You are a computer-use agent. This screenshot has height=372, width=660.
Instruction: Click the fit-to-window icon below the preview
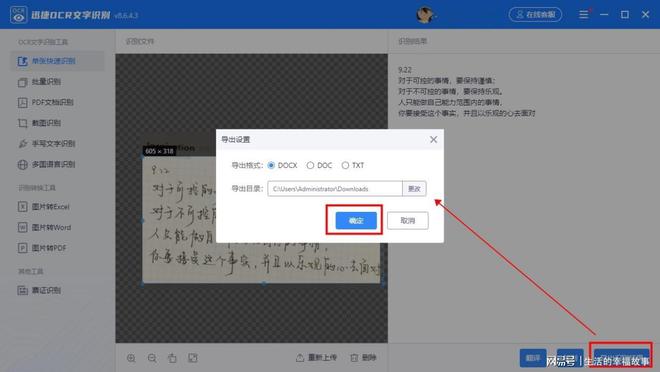point(193,358)
